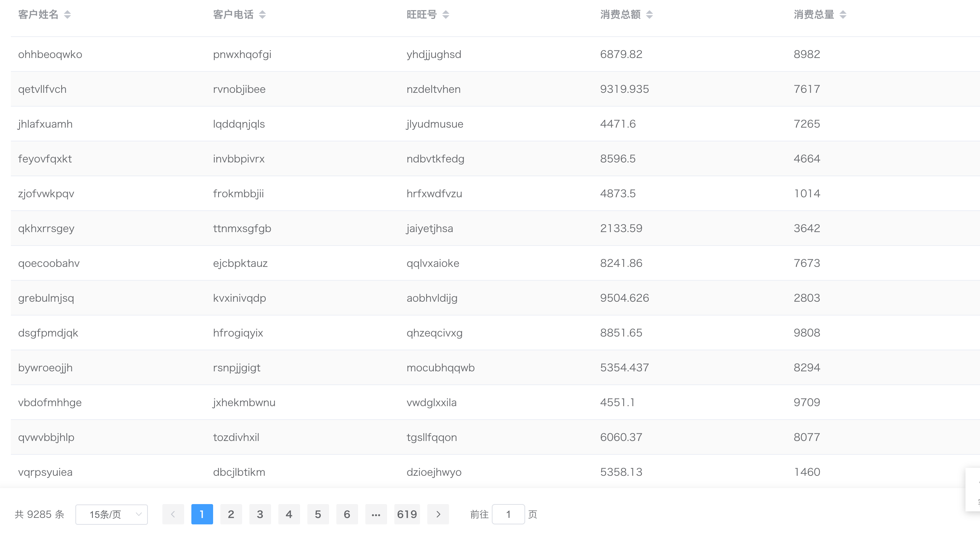Click phone cell ejcbpktauz
The height and width of the screenshot is (536, 980).
click(x=240, y=263)
